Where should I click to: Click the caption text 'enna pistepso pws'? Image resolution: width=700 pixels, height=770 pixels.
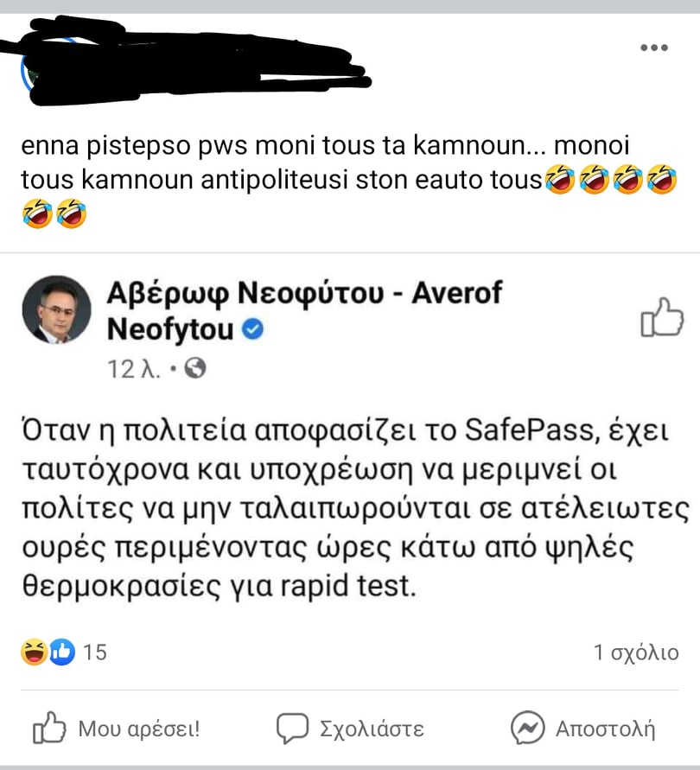[134, 146]
